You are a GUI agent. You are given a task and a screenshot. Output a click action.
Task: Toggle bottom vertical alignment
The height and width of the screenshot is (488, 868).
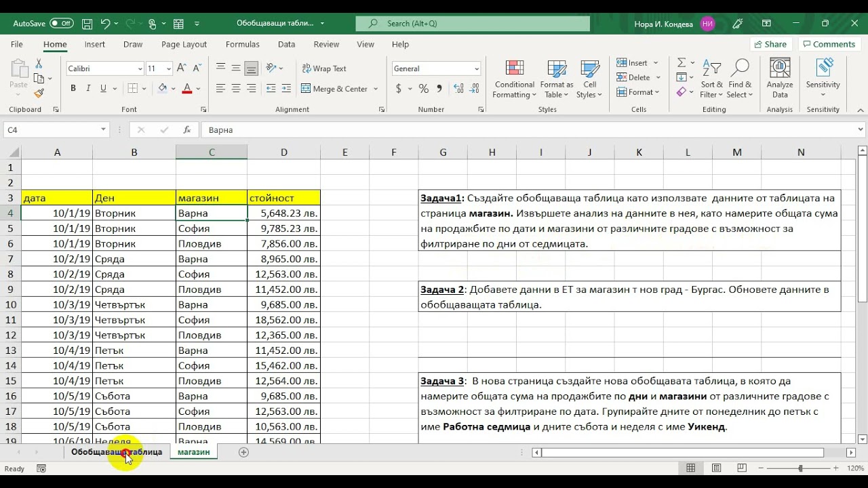252,68
